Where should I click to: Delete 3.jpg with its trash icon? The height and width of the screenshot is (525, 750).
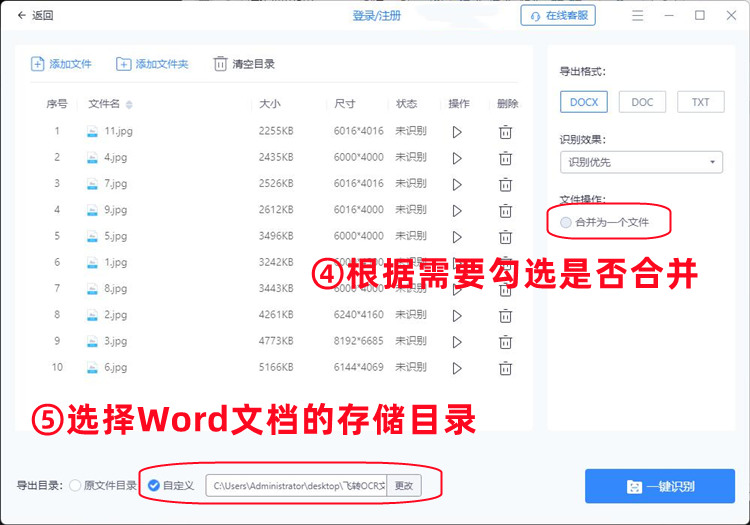click(x=506, y=342)
